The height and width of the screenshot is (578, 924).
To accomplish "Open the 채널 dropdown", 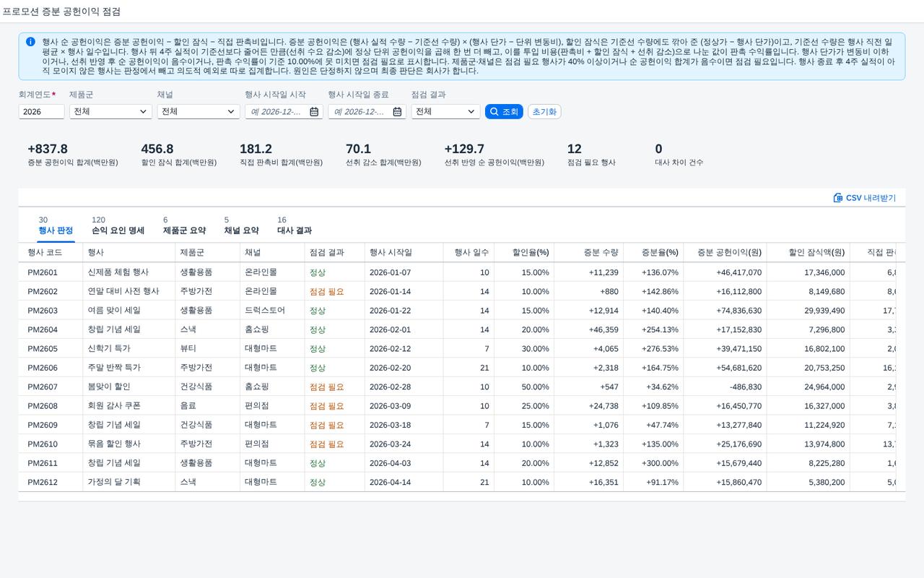I will tap(199, 111).
